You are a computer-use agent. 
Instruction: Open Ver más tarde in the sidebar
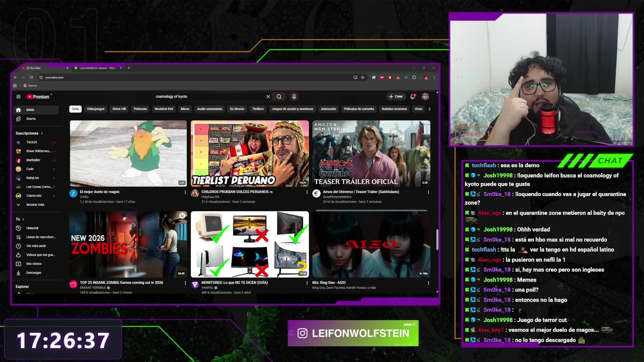point(37,246)
